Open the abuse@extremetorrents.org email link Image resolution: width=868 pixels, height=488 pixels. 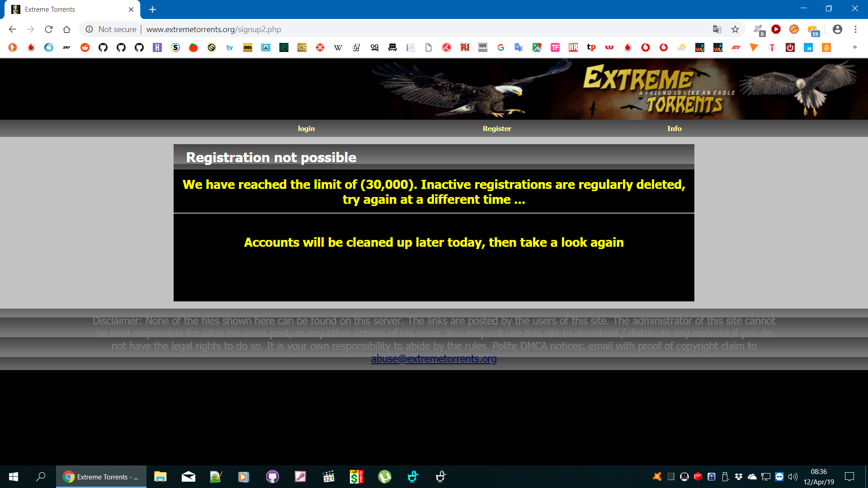click(x=434, y=358)
